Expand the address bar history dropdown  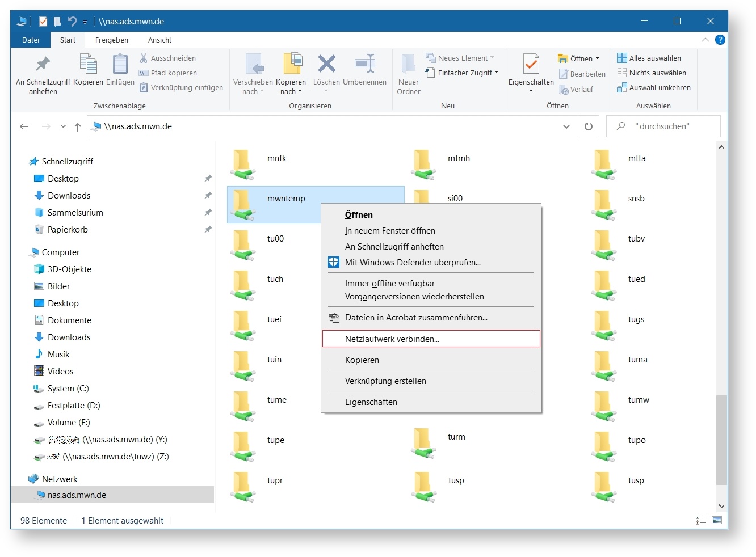click(x=566, y=126)
